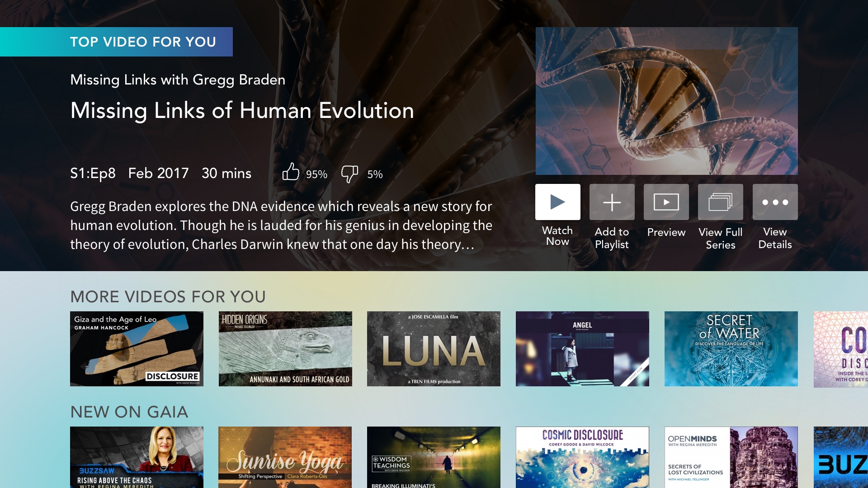Open the large DNA helix preview image
The image size is (868, 488).
[666, 101]
